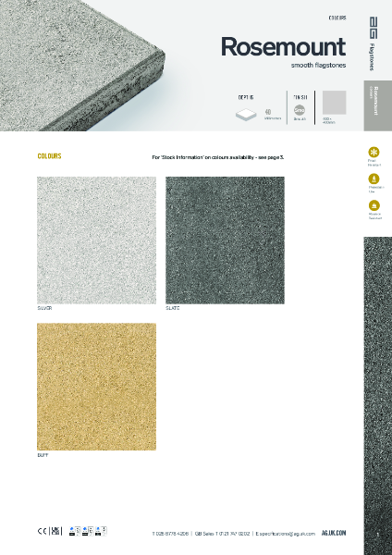Click the 'smooth flagstones' subtitle

pyautogui.click(x=318, y=65)
